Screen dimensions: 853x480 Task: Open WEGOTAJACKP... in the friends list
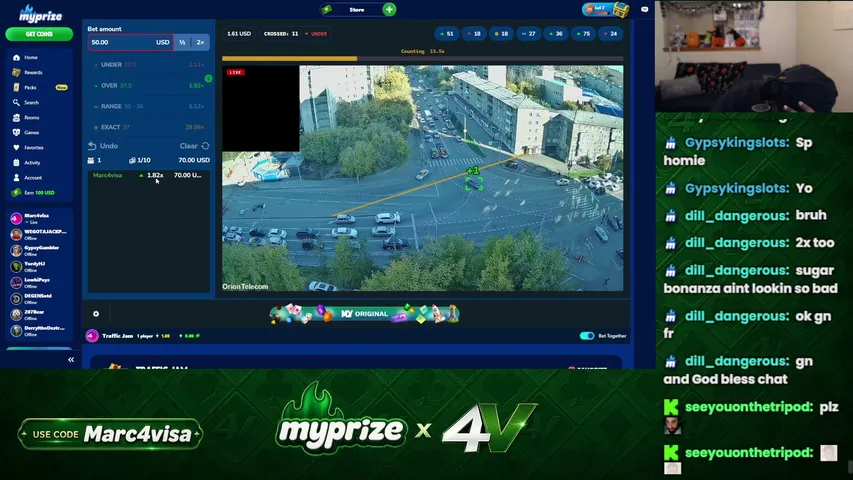39,235
